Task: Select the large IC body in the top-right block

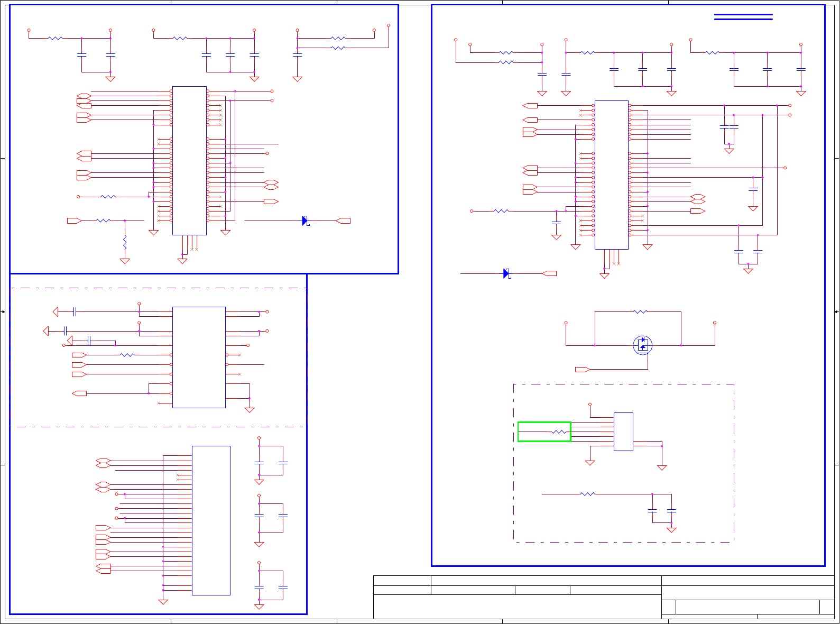Action: pos(612,175)
